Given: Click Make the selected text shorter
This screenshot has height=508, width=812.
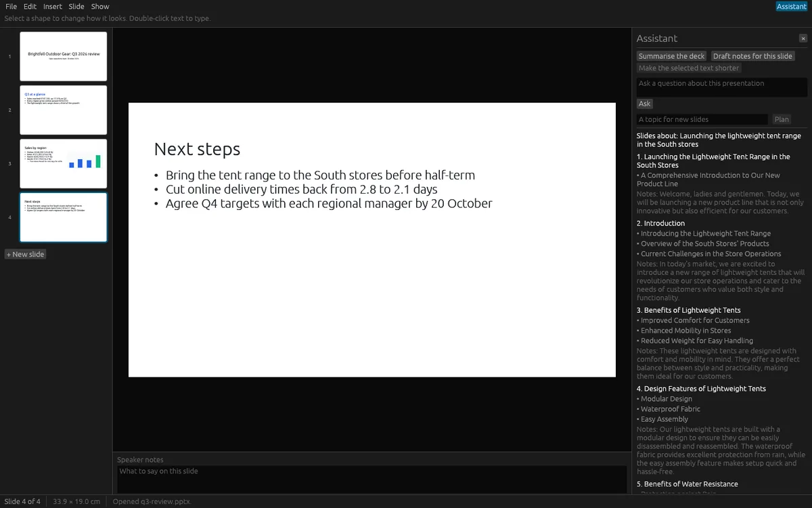Looking at the screenshot, I should (x=689, y=68).
